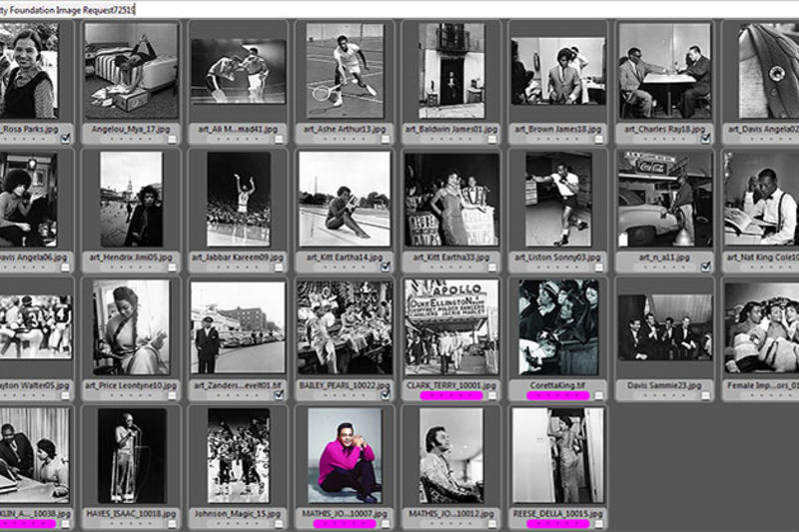Select the HAYES_ISAAC_10018 thumbnail image
Screen dimensions: 799x532
tap(131, 454)
